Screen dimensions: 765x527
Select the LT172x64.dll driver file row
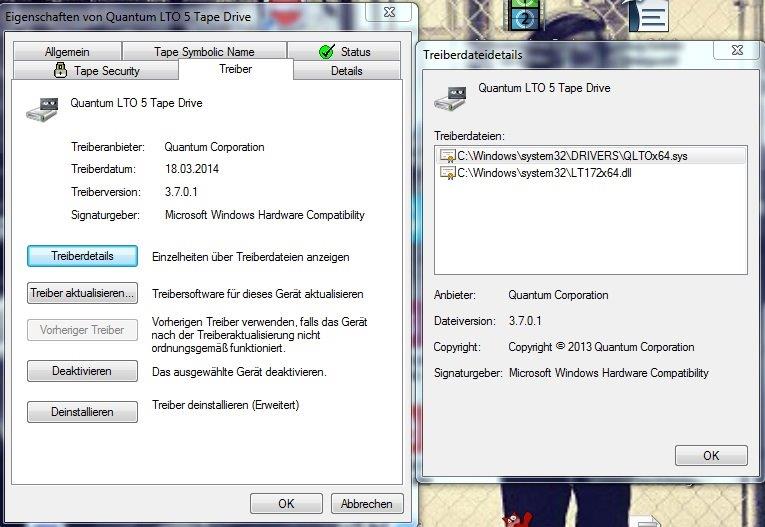(590, 173)
